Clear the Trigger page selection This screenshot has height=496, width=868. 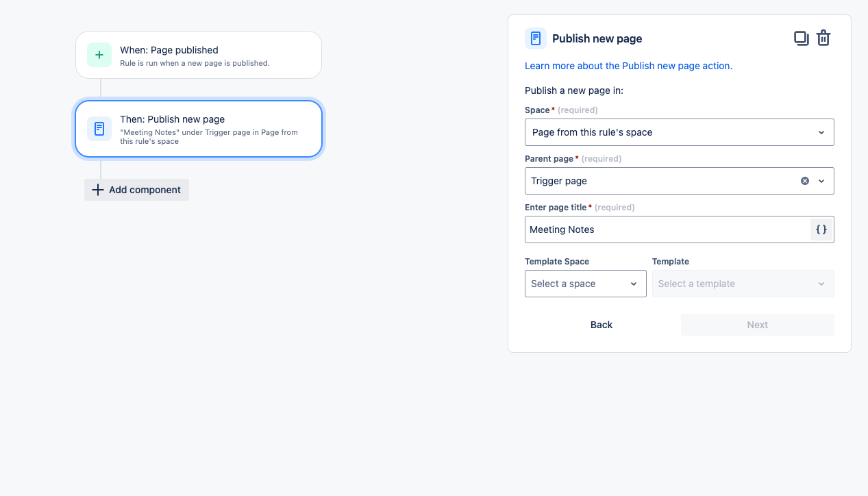(805, 181)
